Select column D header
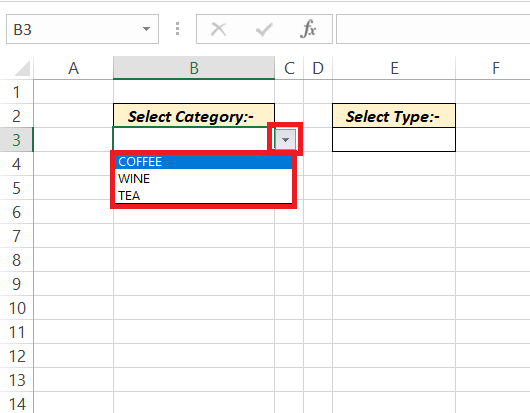This screenshot has height=413, width=530. 318,68
